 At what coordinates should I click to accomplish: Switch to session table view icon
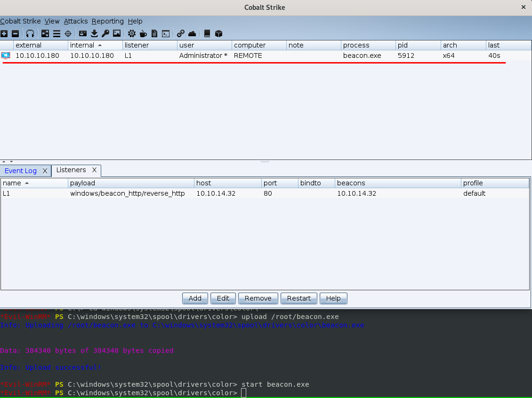click(56, 33)
